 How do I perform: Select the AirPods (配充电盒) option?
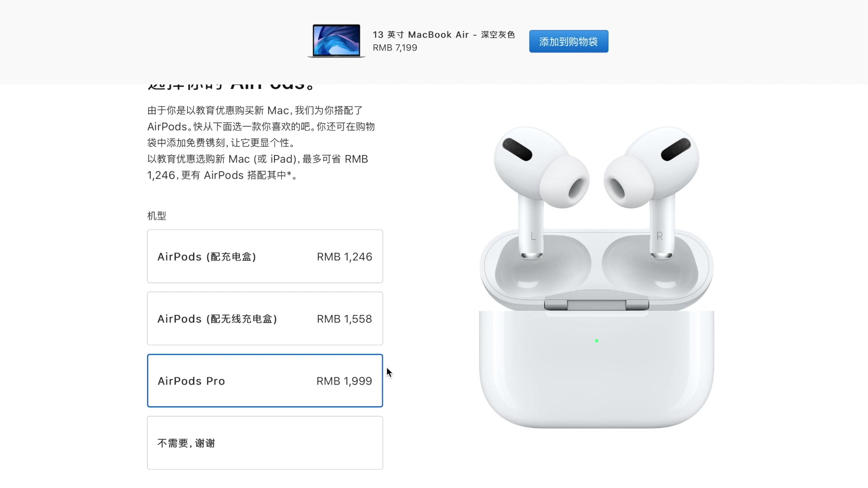265,256
